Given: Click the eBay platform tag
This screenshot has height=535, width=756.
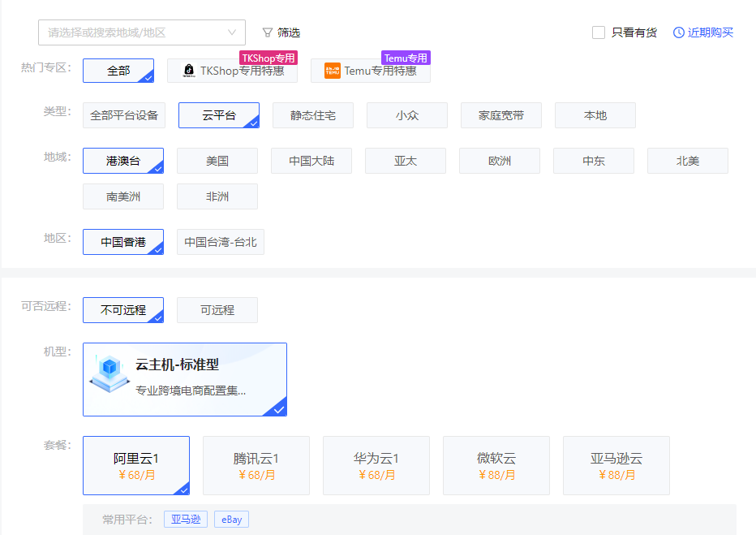Looking at the screenshot, I should [x=231, y=520].
